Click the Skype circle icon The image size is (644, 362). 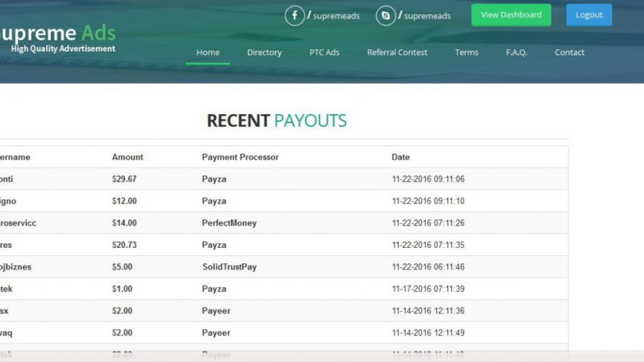tap(386, 16)
